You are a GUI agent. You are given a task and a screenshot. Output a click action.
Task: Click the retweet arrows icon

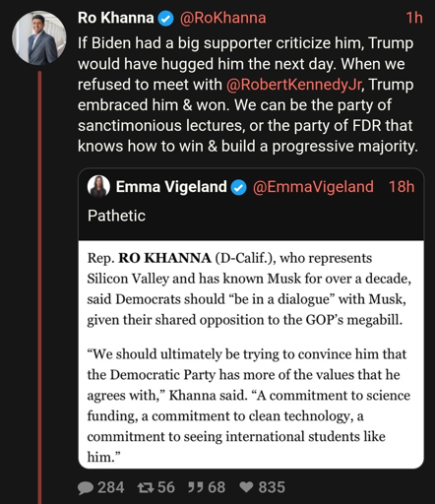(146, 487)
